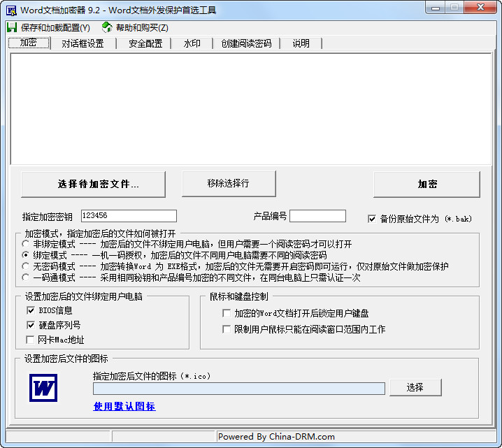Click the 指定加密后文件的图标 (*.ico) label
This screenshot has height=448, width=502.
[x=152, y=376]
